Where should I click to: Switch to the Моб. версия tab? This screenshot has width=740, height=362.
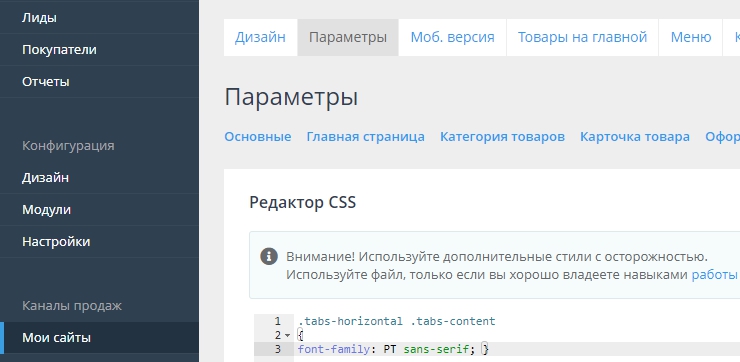(x=453, y=37)
